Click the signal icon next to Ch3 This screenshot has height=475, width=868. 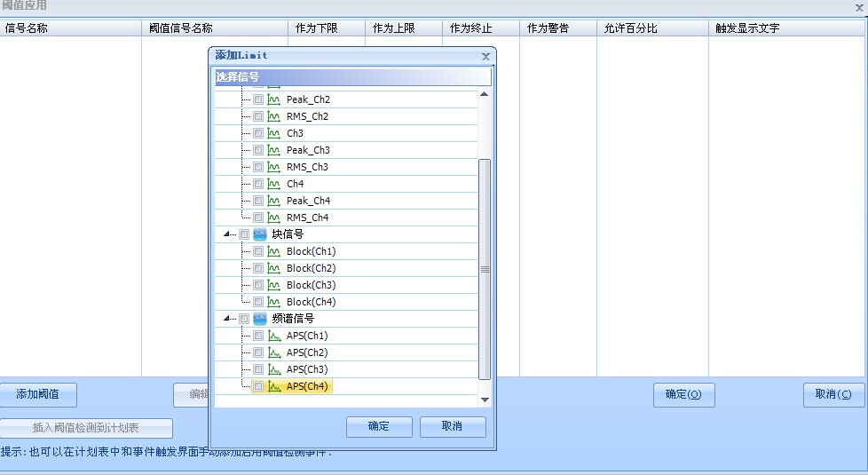273,133
